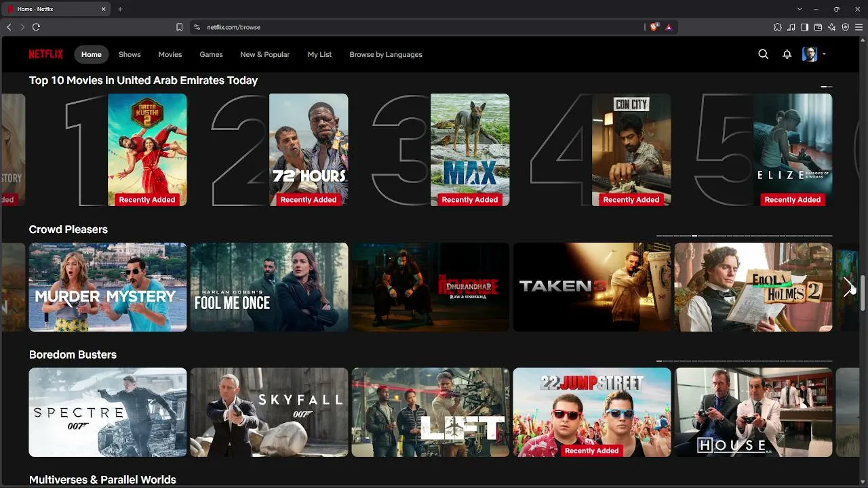Click the Boredom Busters row title
Viewport: 868px width, 488px height.
point(73,355)
